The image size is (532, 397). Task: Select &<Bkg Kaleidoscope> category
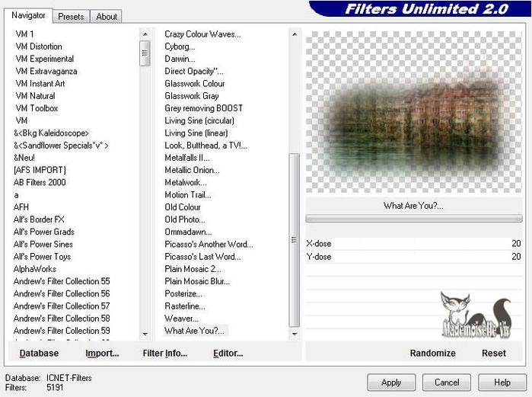pos(51,133)
